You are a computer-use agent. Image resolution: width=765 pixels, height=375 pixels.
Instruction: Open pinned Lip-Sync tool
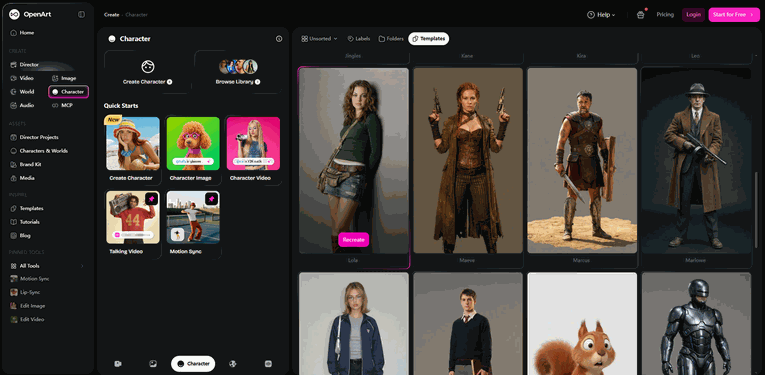point(25,292)
